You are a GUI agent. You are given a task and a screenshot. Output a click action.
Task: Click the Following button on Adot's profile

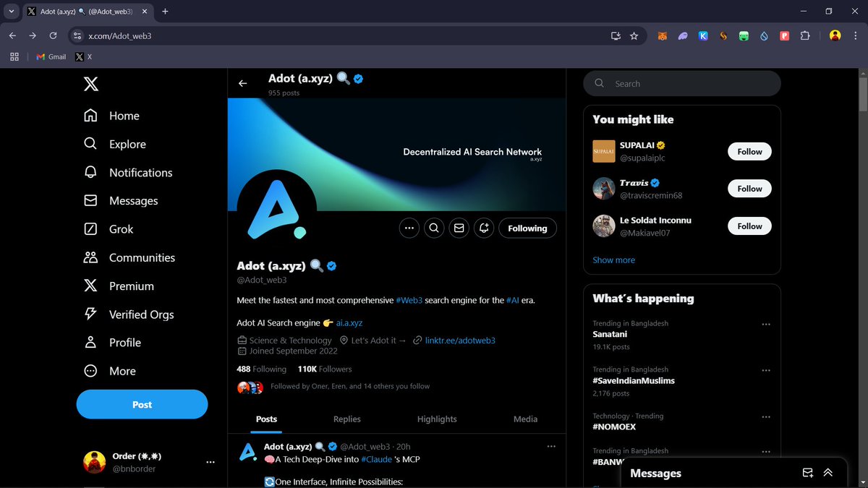[527, 228]
